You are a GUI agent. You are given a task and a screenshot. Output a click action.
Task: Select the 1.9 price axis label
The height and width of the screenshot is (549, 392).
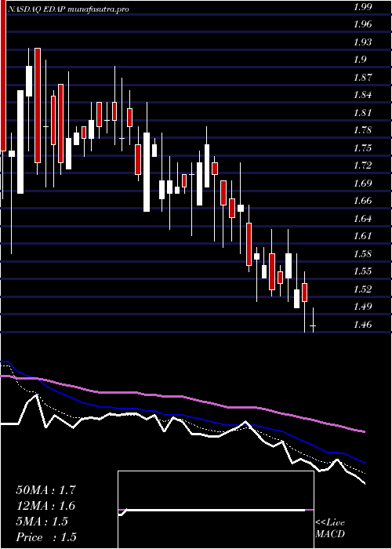(x=360, y=60)
